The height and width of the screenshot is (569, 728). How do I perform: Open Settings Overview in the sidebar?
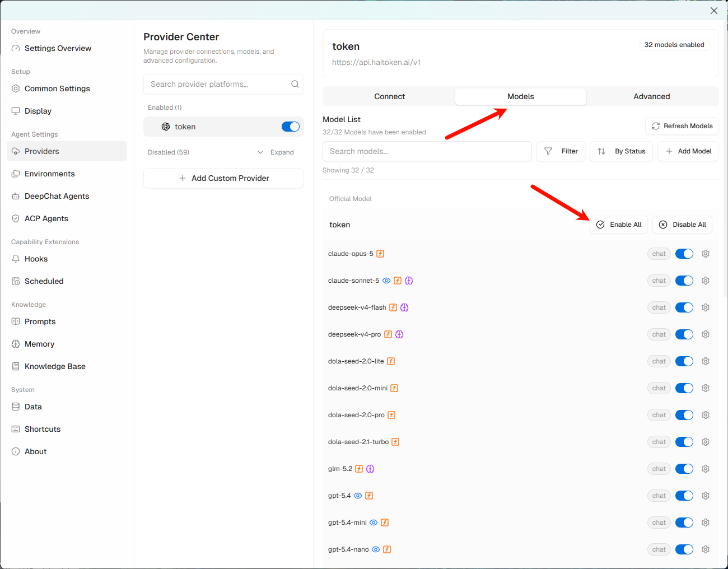click(x=67, y=48)
